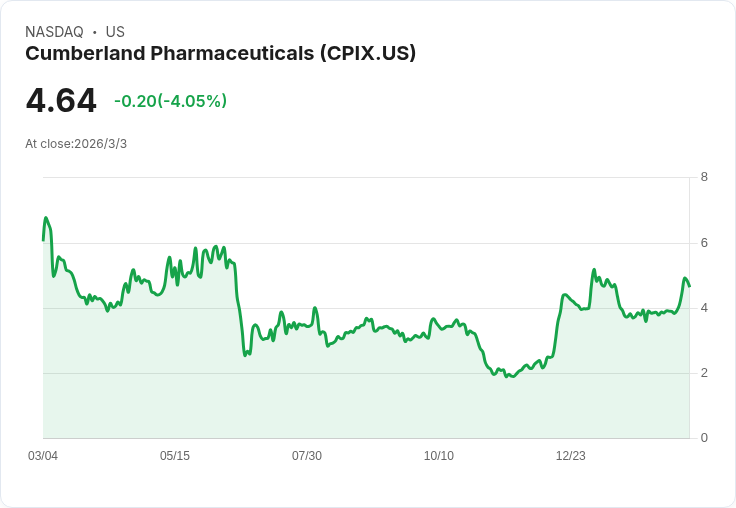
Task: Click the At close 2026/3/3 date text
Action: [x=76, y=144]
